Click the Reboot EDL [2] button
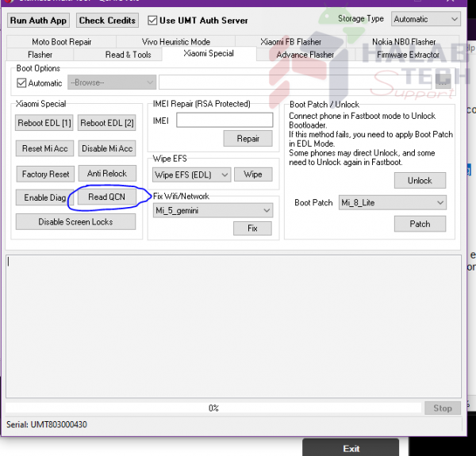 (107, 123)
